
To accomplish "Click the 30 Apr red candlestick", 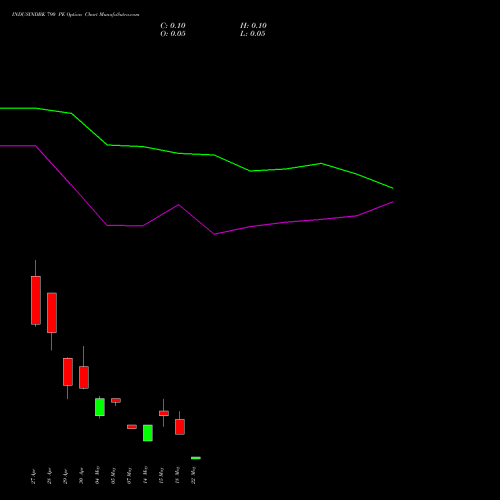I will [84, 377].
